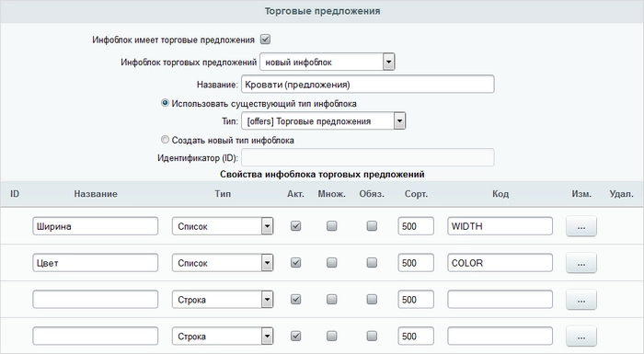Click the WIDTH code field
Screen dimensions: 644x354
[x=500, y=226]
